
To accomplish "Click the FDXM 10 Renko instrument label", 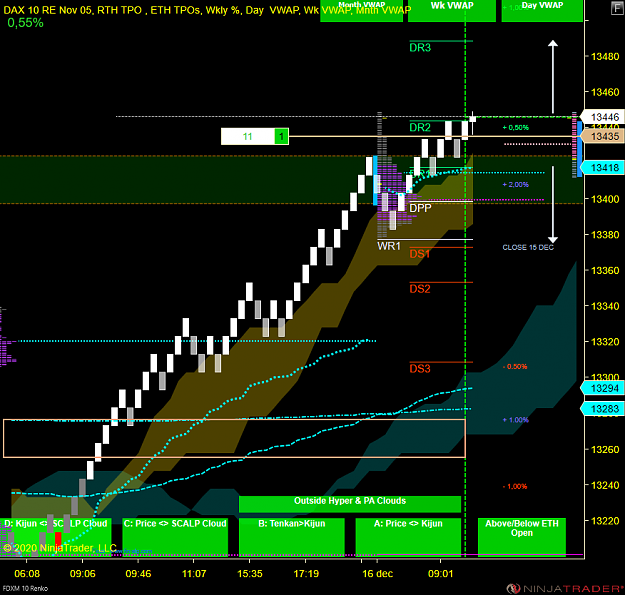I will [x=25, y=589].
